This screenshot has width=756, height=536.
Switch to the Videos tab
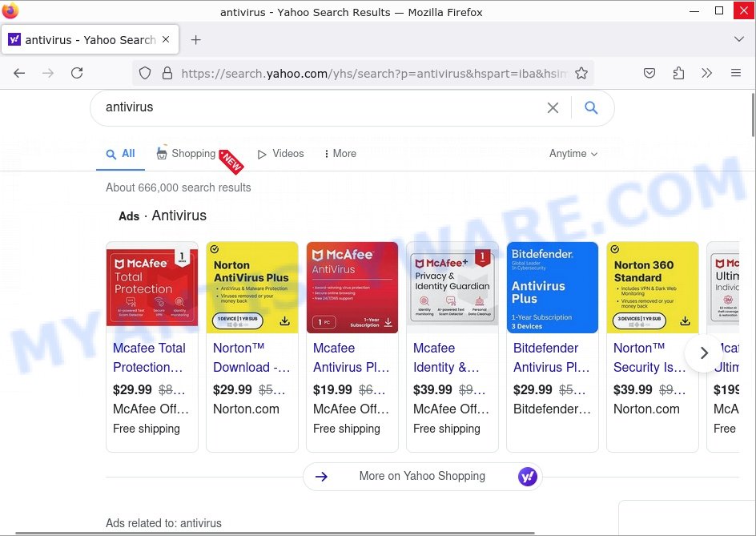pyautogui.click(x=280, y=154)
